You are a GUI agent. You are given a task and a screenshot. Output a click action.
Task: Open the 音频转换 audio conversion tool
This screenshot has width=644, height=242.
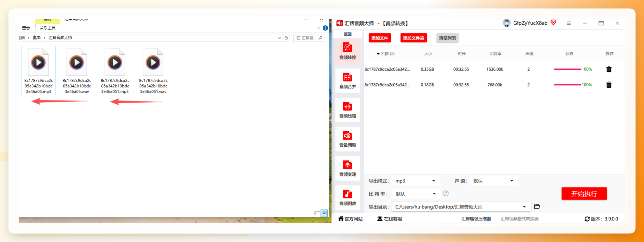[348, 51]
